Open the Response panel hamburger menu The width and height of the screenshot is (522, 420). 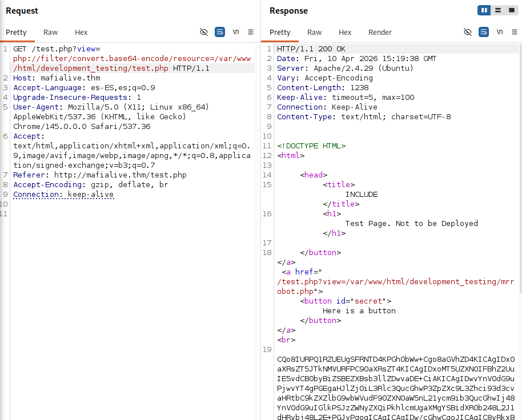515,32
